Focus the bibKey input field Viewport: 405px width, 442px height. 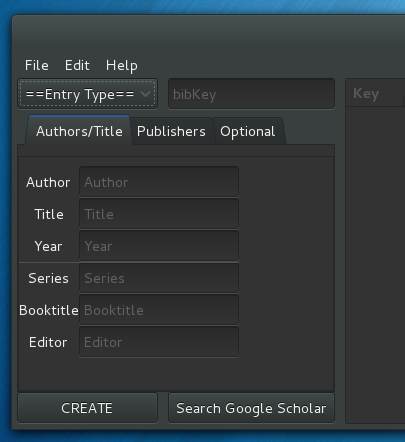251,94
